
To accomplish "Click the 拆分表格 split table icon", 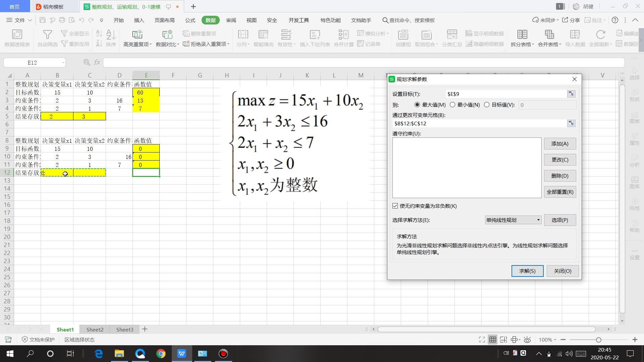I will click(522, 35).
